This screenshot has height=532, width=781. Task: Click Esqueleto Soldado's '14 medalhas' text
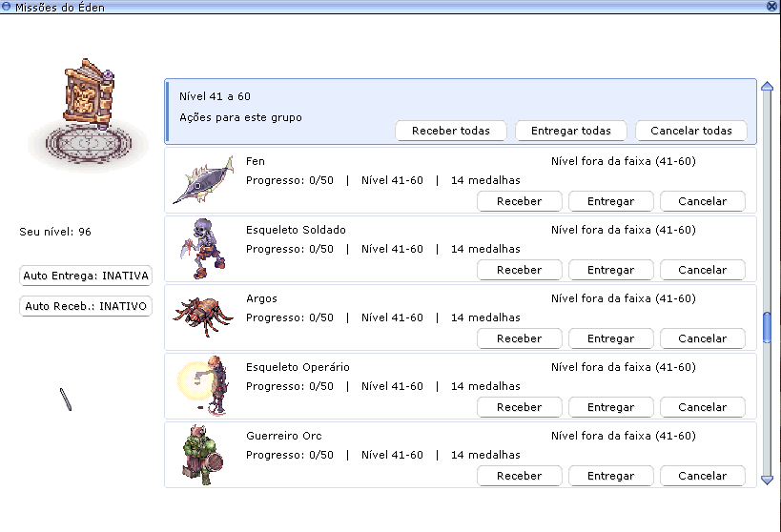coord(485,249)
